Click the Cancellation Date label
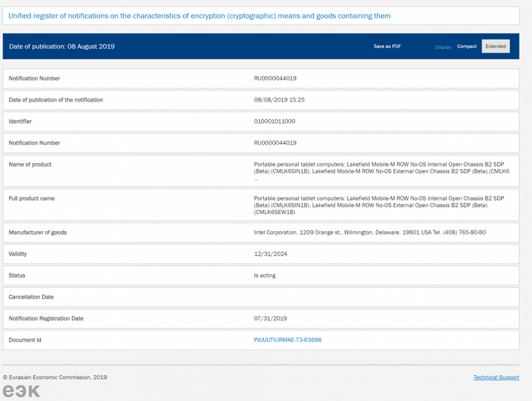 pyautogui.click(x=31, y=297)
